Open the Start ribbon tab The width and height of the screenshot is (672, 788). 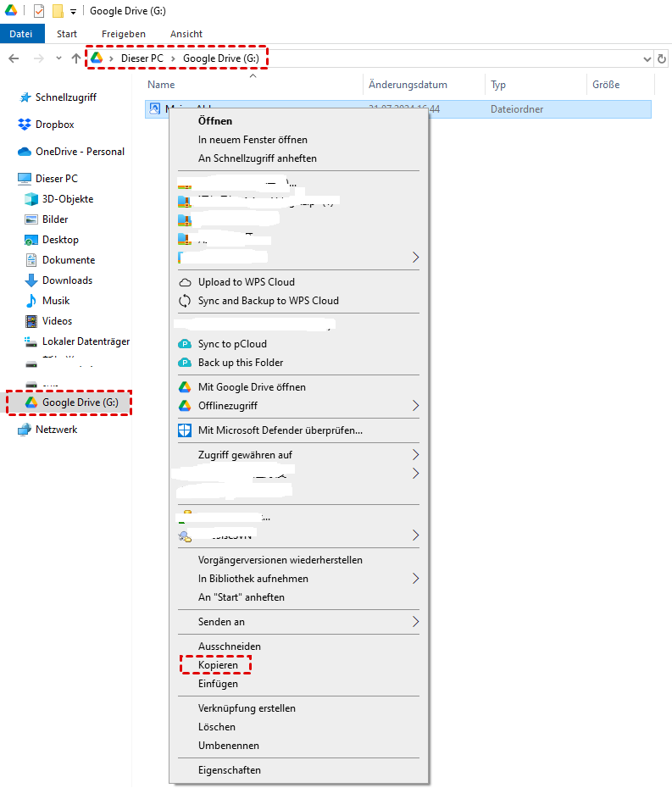(67, 34)
